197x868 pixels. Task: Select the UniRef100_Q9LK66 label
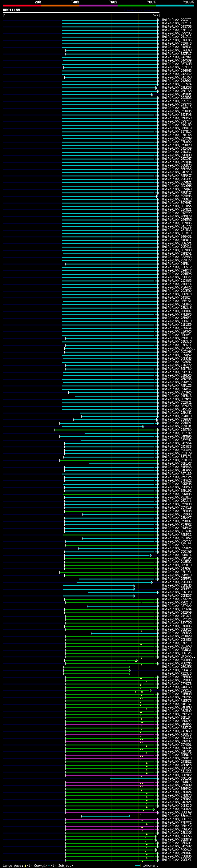(x=177, y=88)
